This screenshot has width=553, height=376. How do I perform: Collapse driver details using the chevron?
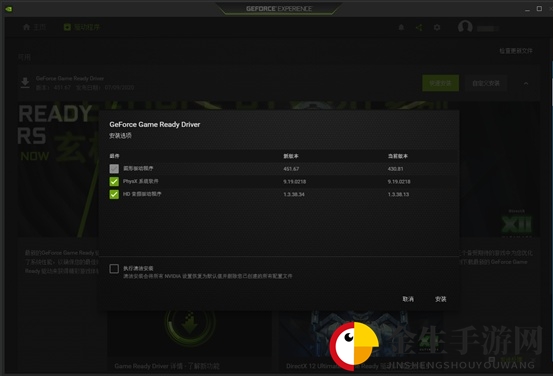[x=525, y=83]
